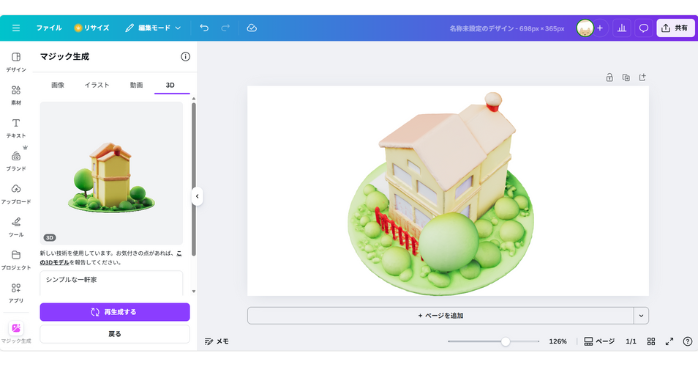This screenshot has height=365, width=698.
Task: Switch to the 画像 tab
Action: click(58, 85)
